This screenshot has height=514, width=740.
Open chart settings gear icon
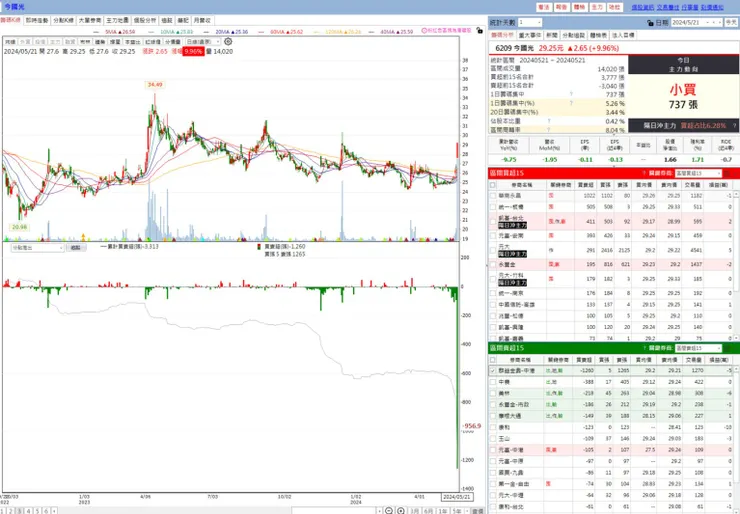point(228,42)
